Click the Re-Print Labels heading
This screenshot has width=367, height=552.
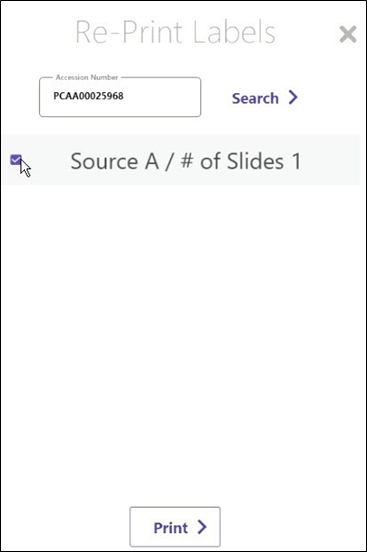(175, 32)
